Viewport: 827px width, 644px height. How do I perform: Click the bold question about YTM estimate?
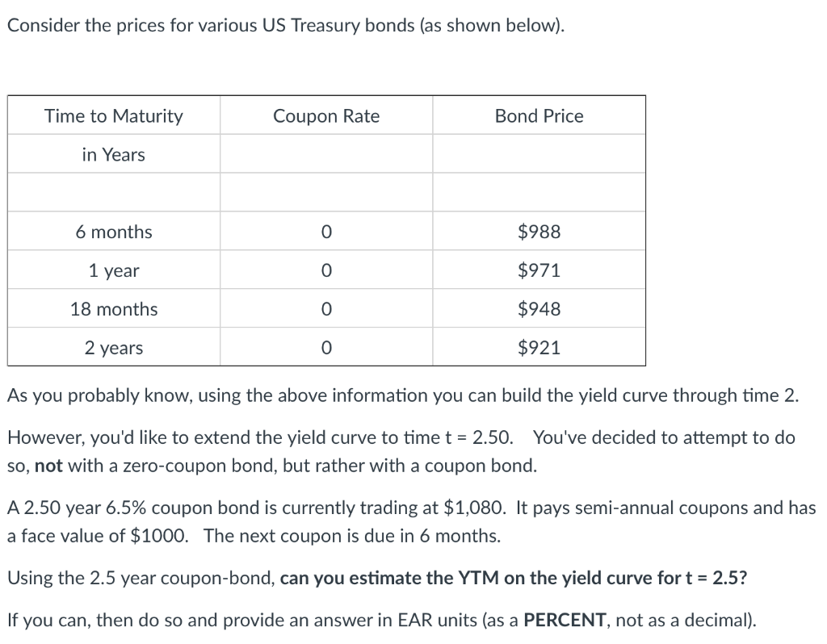pyautogui.click(x=514, y=578)
